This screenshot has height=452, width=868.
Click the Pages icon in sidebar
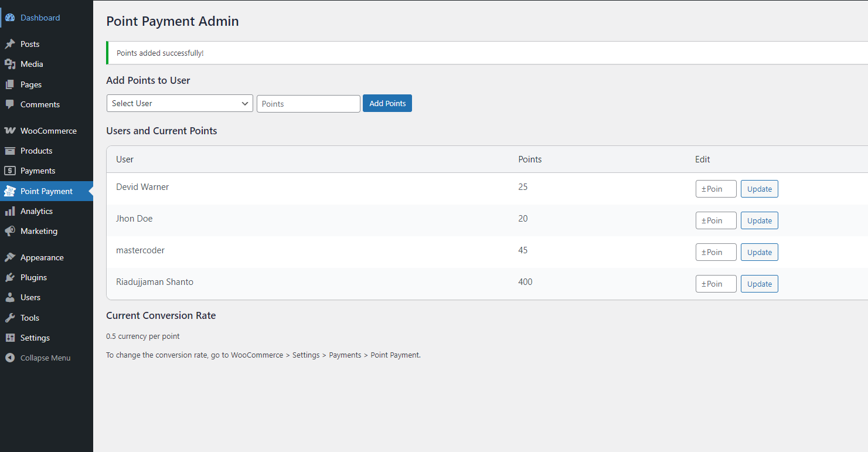pyautogui.click(x=10, y=84)
